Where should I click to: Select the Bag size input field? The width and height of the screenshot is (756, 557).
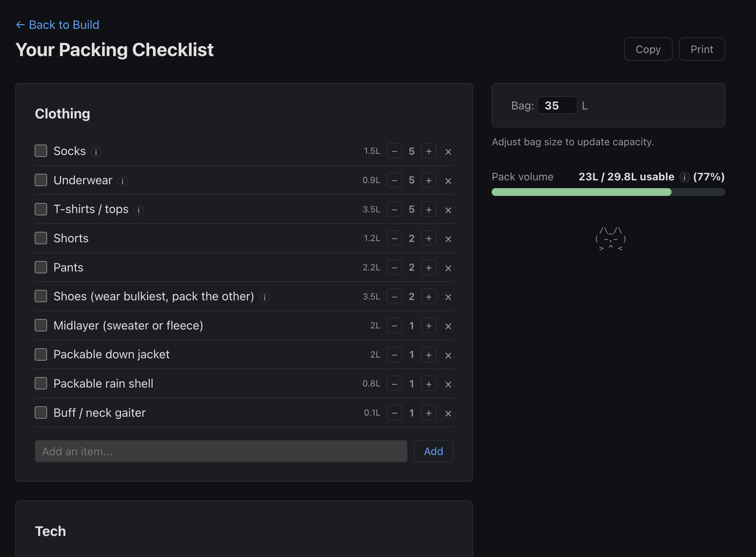(x=557, y=105)
